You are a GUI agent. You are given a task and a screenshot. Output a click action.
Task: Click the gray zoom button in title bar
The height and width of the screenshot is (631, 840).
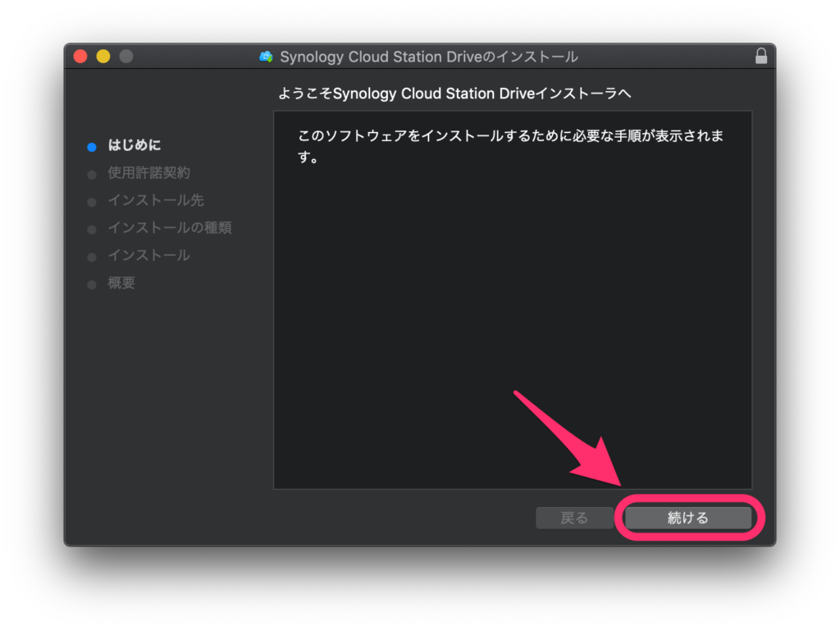click(x=126, y=57)
